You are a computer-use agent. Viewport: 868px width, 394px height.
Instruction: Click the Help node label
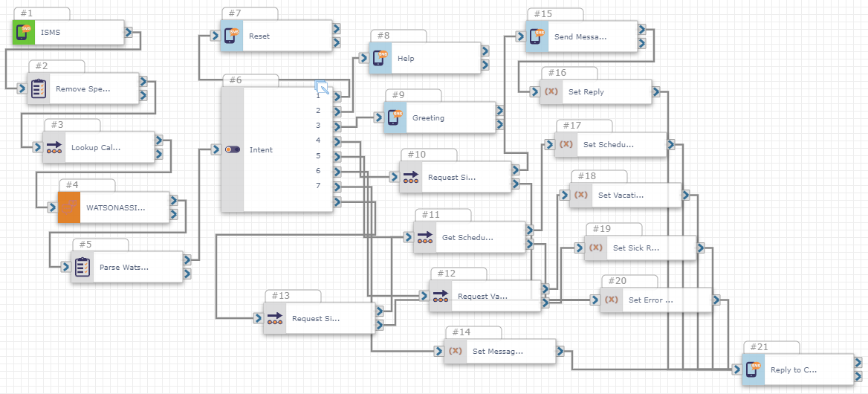(406, 58)
